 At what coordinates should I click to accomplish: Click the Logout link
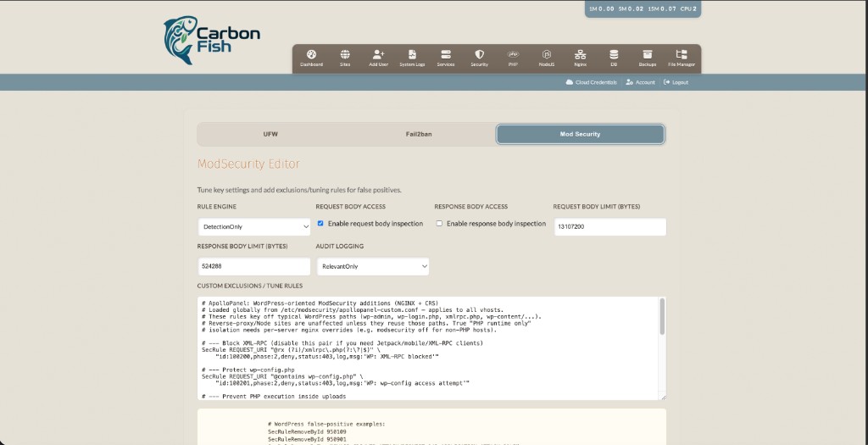(676, 82)
